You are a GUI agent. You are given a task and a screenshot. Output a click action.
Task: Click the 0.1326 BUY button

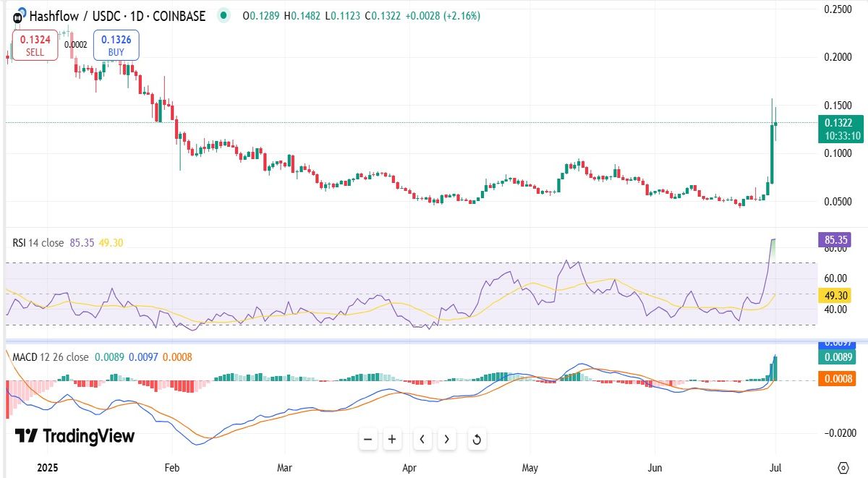tap(116, 45)
